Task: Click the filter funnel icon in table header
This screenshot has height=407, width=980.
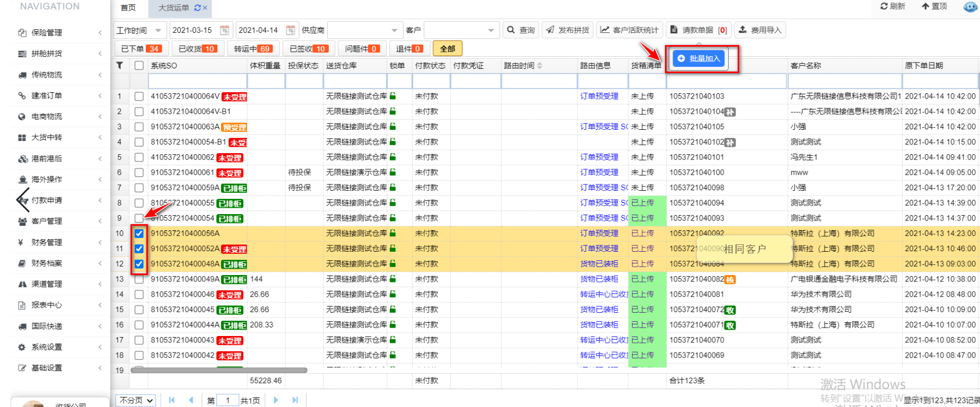Action: point(120,65)
